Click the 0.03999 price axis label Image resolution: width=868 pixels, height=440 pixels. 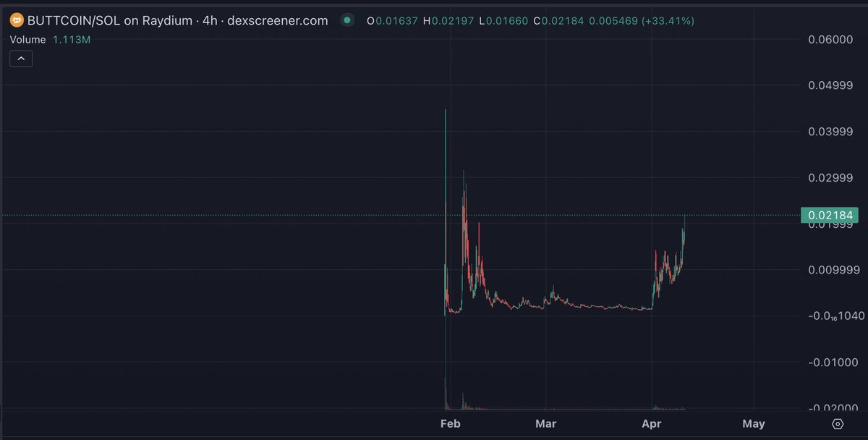pos(832,131)
